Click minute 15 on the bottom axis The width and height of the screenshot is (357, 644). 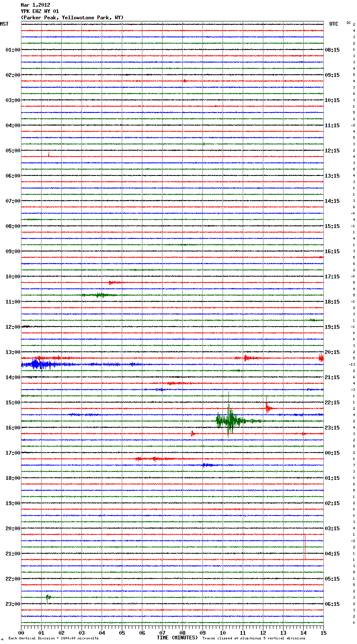pyautogui.click(x=323, y=633)
